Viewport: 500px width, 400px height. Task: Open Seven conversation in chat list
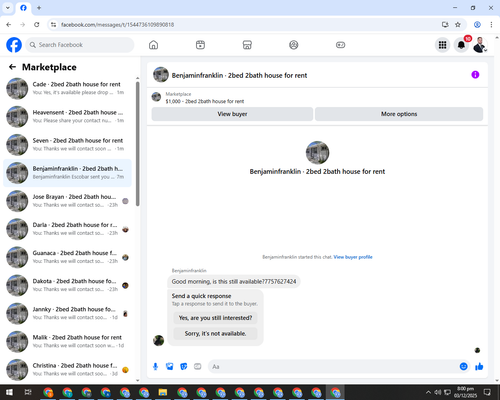(x=67, y=145)
